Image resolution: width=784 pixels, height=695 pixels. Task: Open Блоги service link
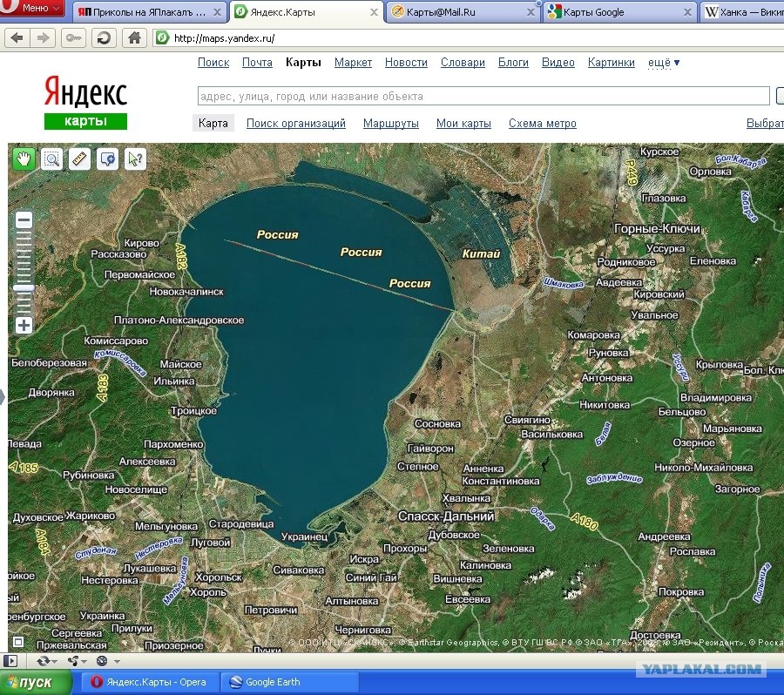pos(513,62)
